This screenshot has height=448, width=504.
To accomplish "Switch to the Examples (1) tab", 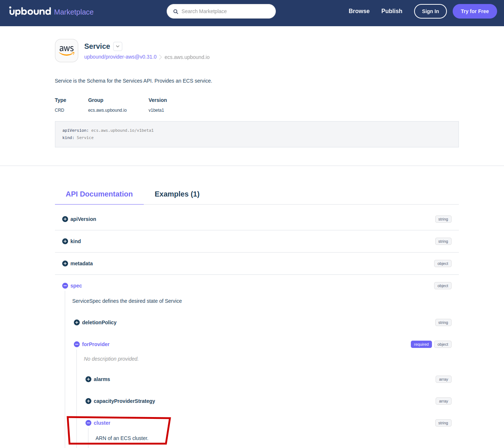I will (x=177, y=194).
